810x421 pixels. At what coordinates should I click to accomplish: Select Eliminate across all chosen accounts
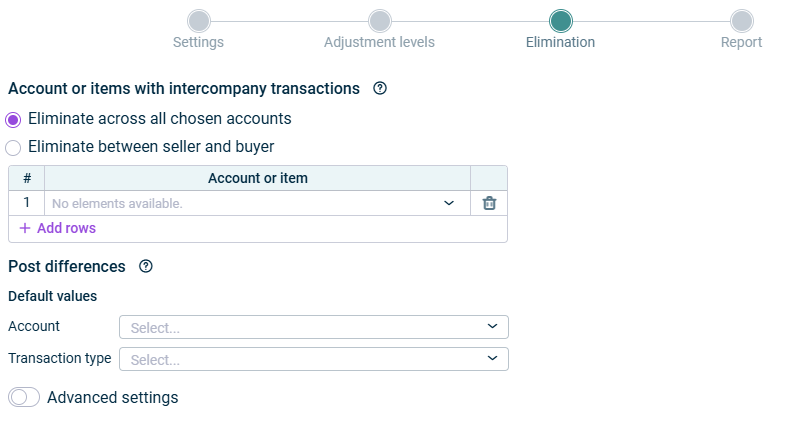pos(13,120)
